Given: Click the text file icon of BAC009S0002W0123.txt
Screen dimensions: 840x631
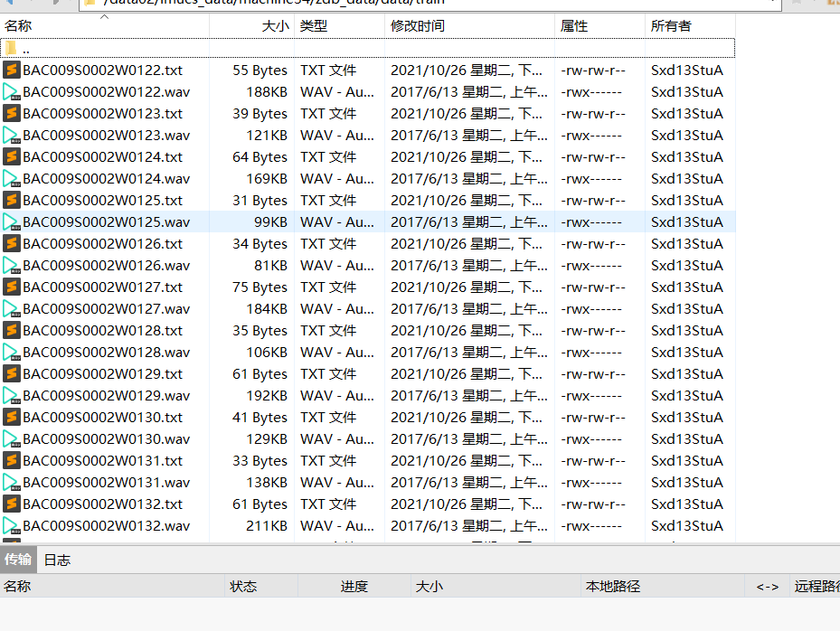Looking at the screenshot, I should pyautogui.click(x=12, y=112).
